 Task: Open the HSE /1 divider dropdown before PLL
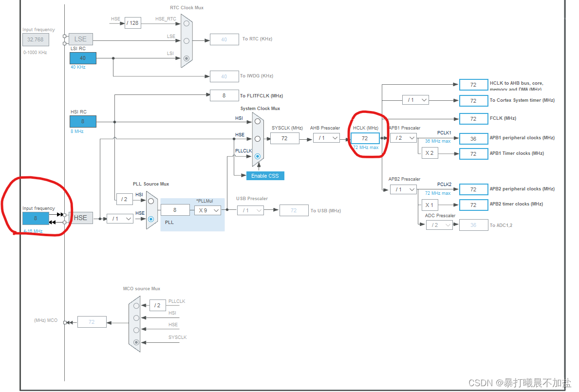click(119, 219)
